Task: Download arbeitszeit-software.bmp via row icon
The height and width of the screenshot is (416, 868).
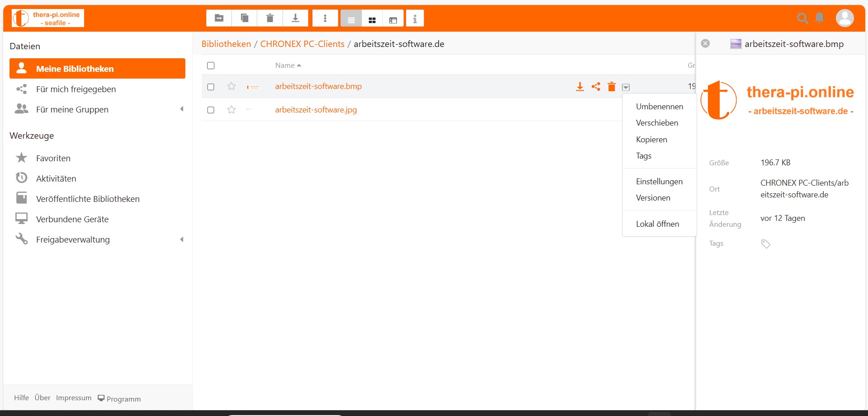Action: coord(580,87)
